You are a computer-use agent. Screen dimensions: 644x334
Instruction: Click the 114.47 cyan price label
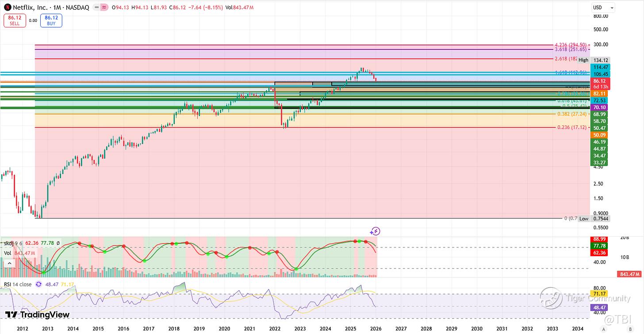pos(599,67)
